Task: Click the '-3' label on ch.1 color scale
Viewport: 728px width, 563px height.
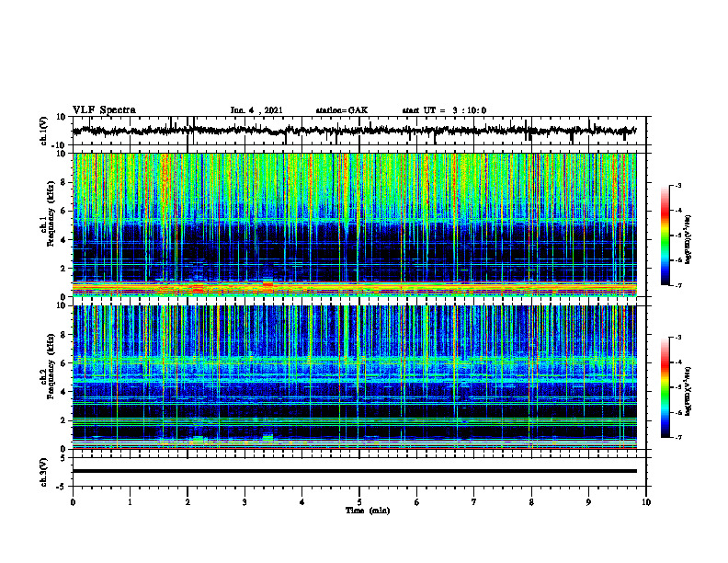Action: click(677, 185)
